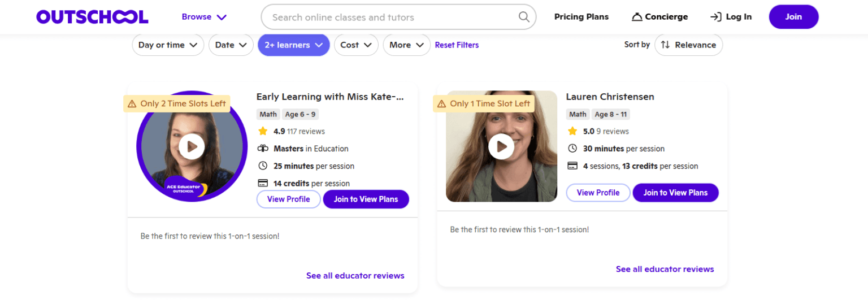Play Miss Kate's intro video
Image resolution: width=868 pixels, height=304 pixels.
click(x=192, y=147)
